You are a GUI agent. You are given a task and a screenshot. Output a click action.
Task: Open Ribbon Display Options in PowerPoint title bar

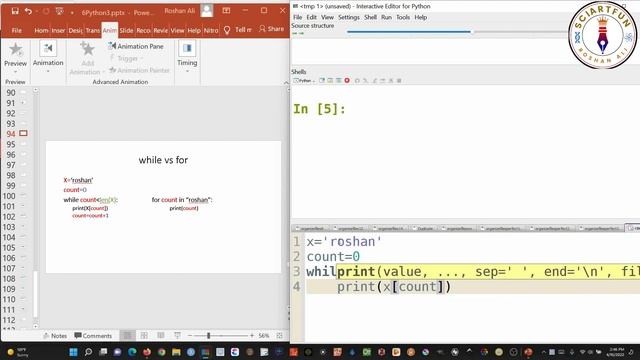tap(226, 11)
